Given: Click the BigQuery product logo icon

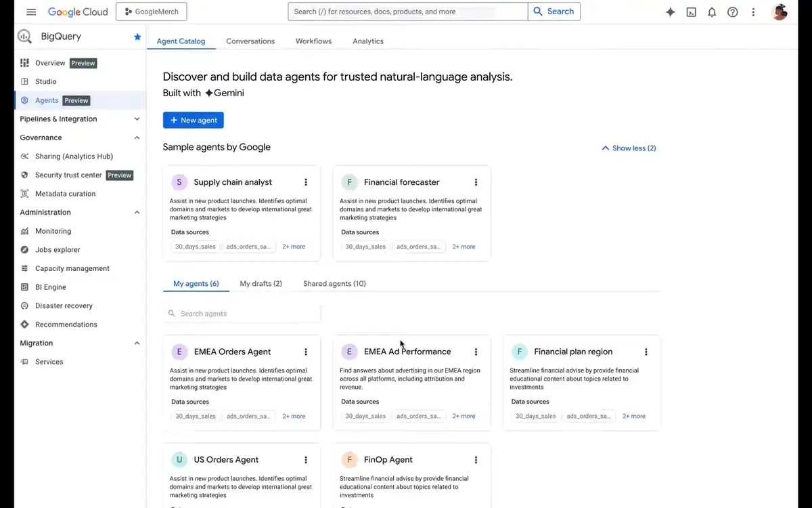Looking at the screenshot, I should 24,37.
